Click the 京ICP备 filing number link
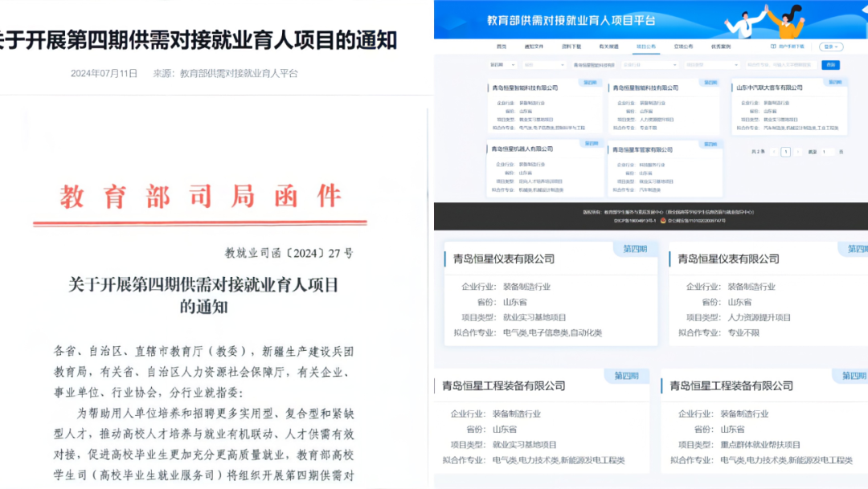 (635, 220)
